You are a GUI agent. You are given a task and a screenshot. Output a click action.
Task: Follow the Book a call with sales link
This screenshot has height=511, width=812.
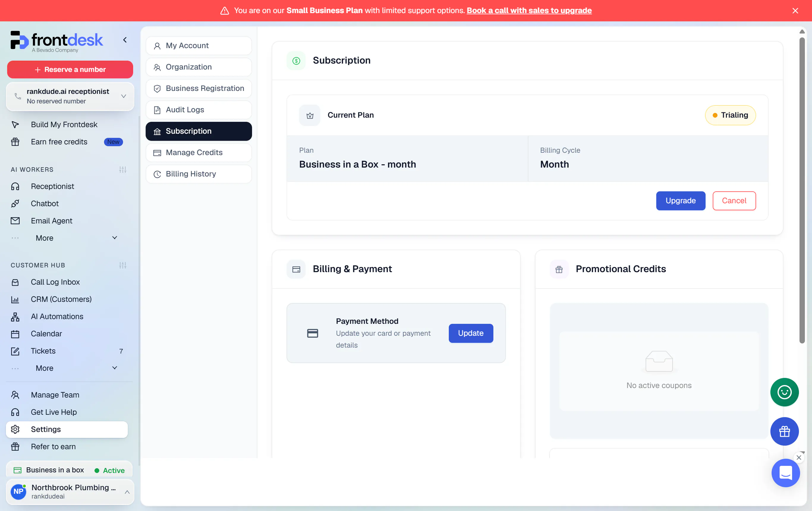pyautogui.click(x=529, y=10)
